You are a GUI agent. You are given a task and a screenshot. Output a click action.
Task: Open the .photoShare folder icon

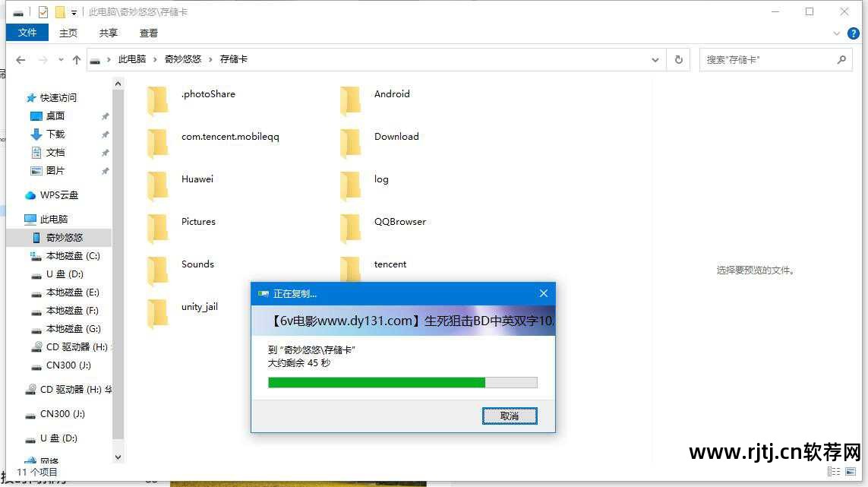click(158, 101)
